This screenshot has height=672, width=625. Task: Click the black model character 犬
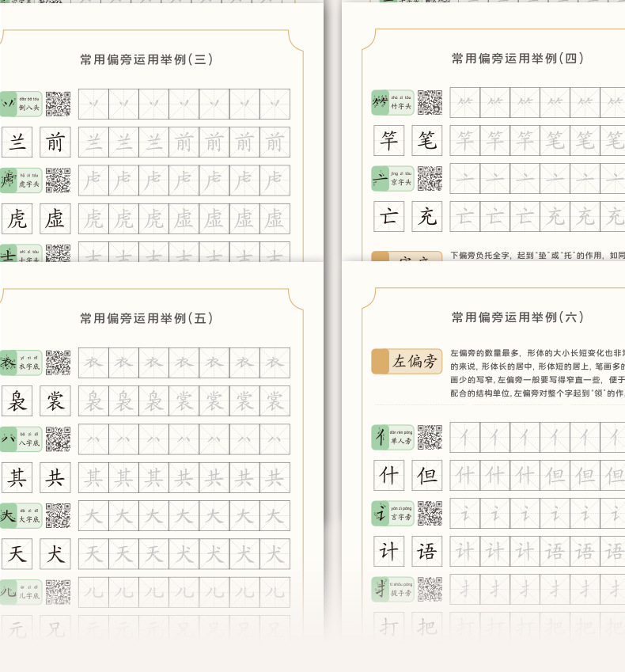click(55, 554)
